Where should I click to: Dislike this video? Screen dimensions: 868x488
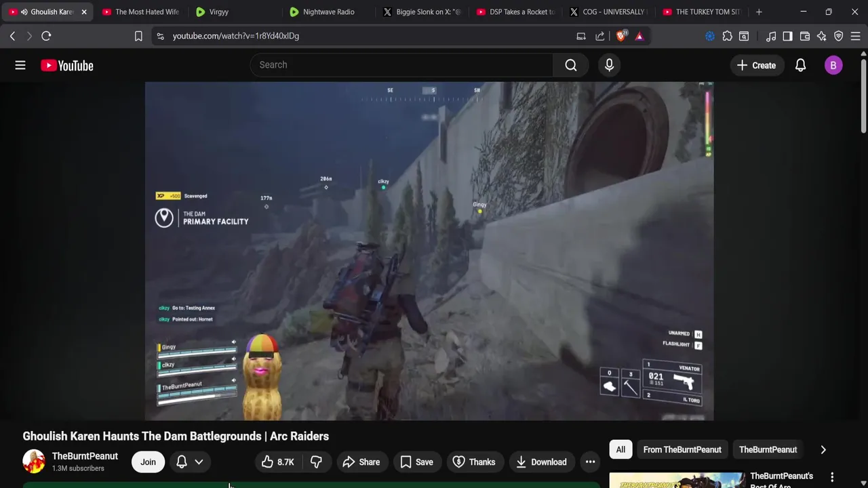pyautogui.click(x=316, y=462)
